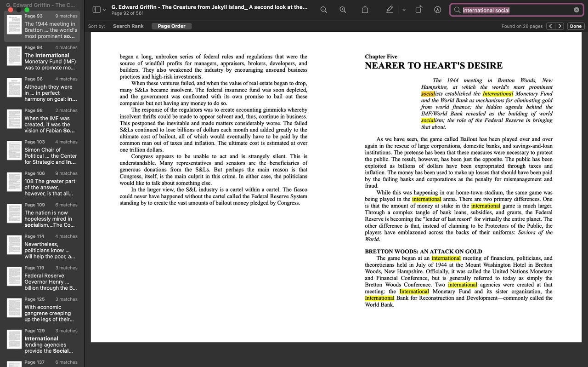This screenshot has width=588, height=367.
Task: Select Page 114 search result
Action: [x=42, y=247]
